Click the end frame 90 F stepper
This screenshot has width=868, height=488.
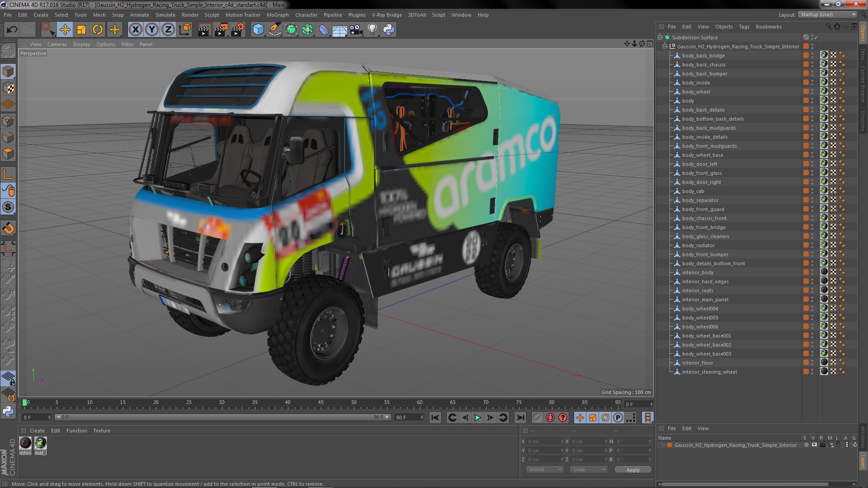tap(421, 418)
